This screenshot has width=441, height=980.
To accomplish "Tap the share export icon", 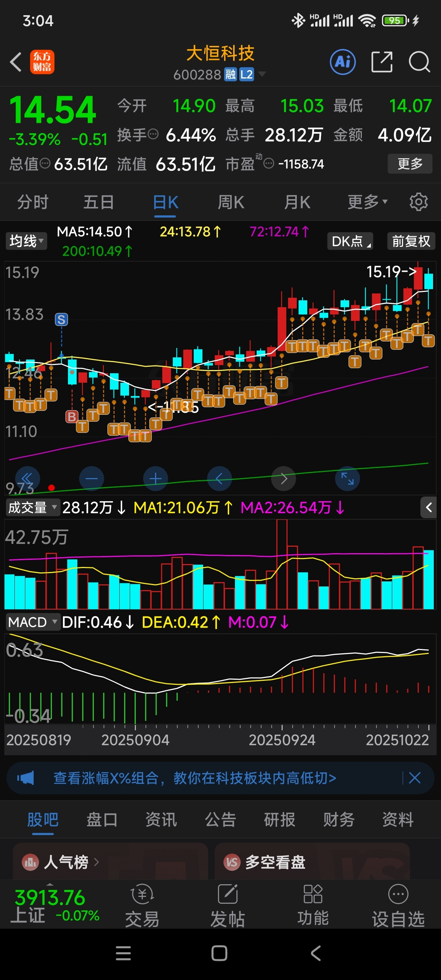I will click(x=382, y=62).
